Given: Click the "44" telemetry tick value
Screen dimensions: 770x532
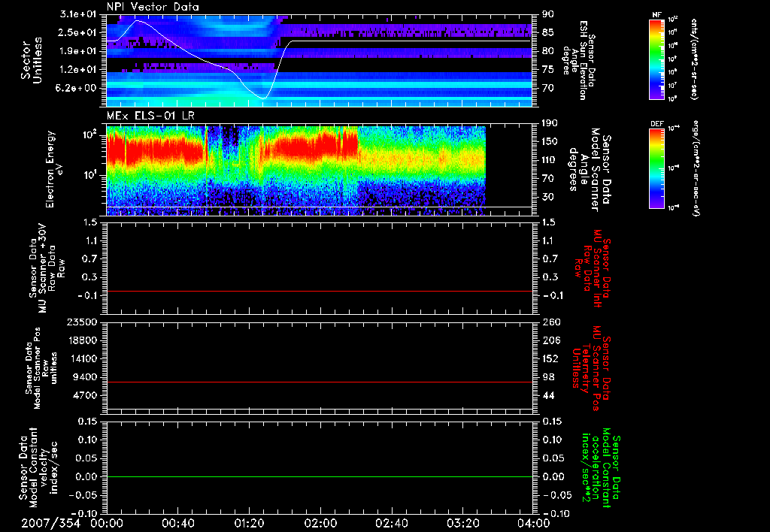Looking at the screenshot, I should tap(548, 395).
